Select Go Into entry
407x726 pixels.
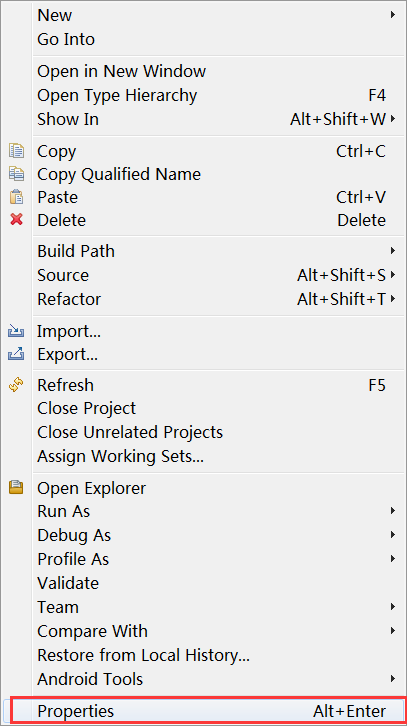pyautogui.click(x=66, y=39)
